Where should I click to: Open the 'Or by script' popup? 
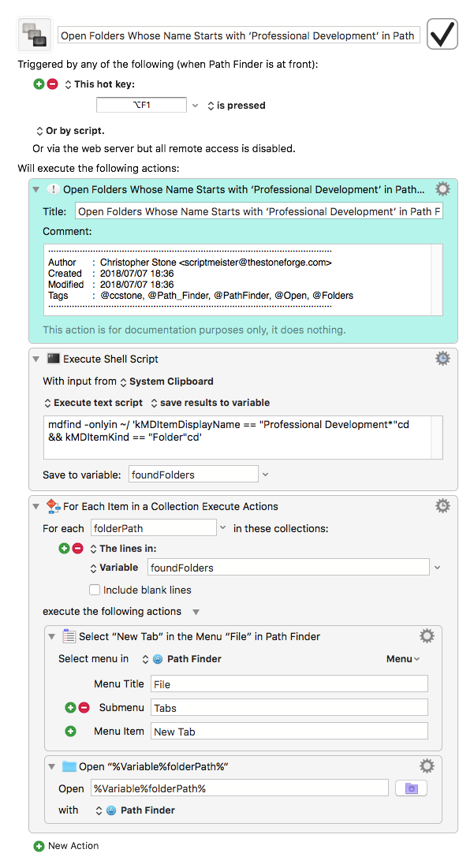(69, 131)
